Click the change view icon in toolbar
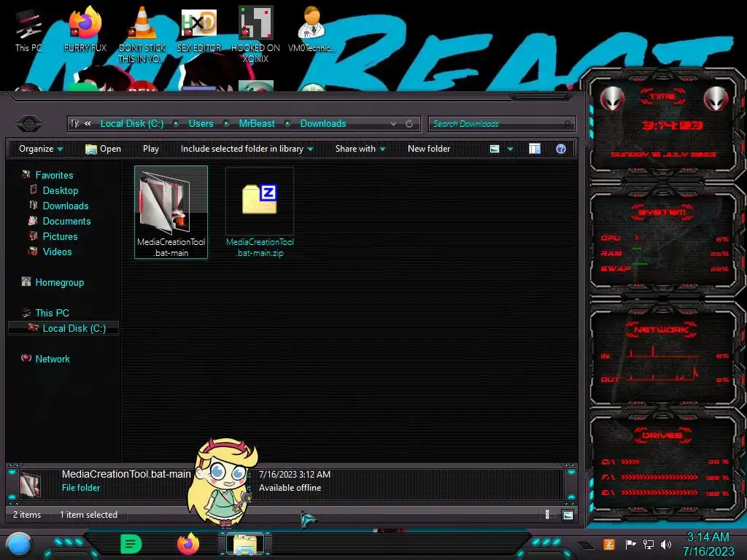The width and height of the screenshot is (747, 560). click(x=495, y=149)
